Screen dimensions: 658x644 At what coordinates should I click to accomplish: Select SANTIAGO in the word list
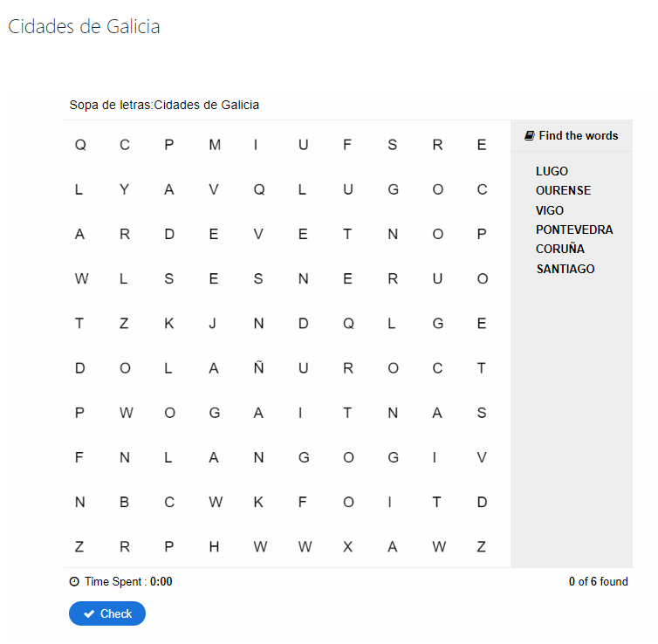point(565,269)
